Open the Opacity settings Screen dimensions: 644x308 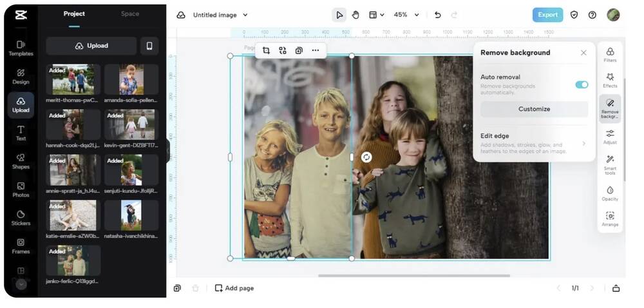(x=609, y=193)
